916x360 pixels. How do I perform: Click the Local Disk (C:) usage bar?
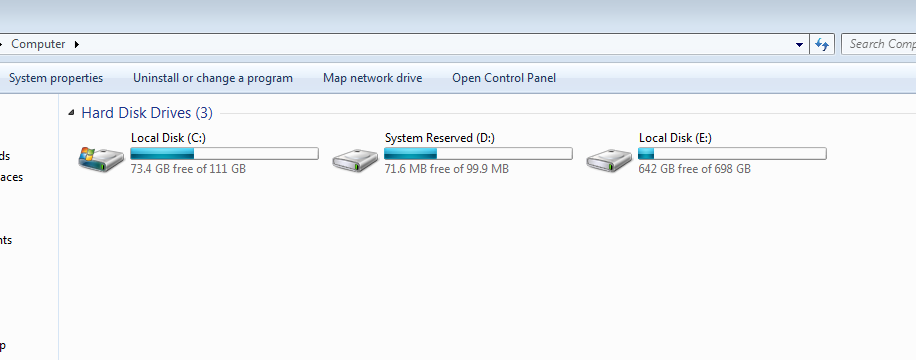click(x=224, y=154)
